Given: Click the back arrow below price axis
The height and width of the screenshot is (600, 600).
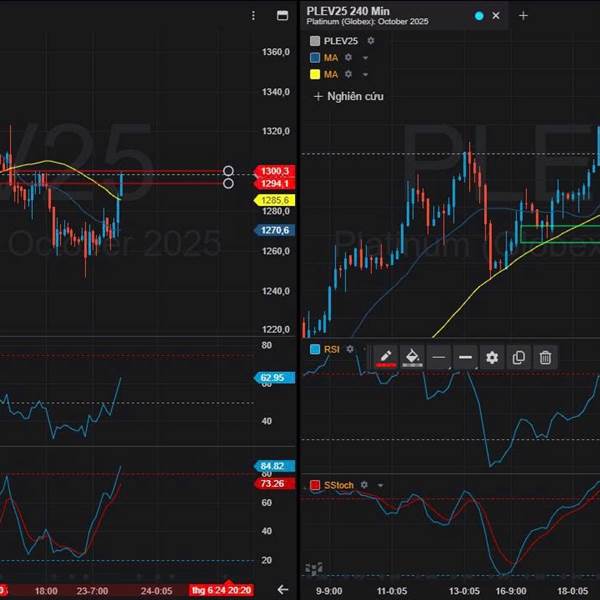Looking at the screenshot, I should coord(283,589).
